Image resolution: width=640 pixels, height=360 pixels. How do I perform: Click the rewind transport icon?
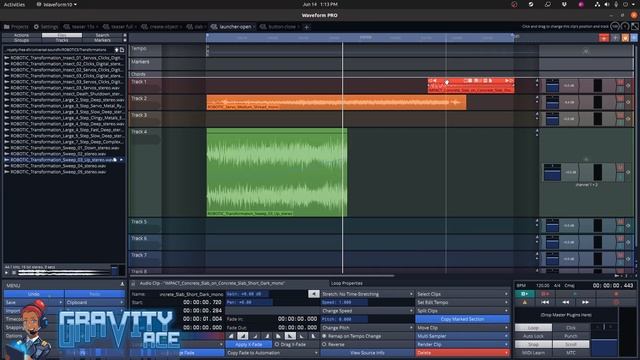click(x=565, y=302)
